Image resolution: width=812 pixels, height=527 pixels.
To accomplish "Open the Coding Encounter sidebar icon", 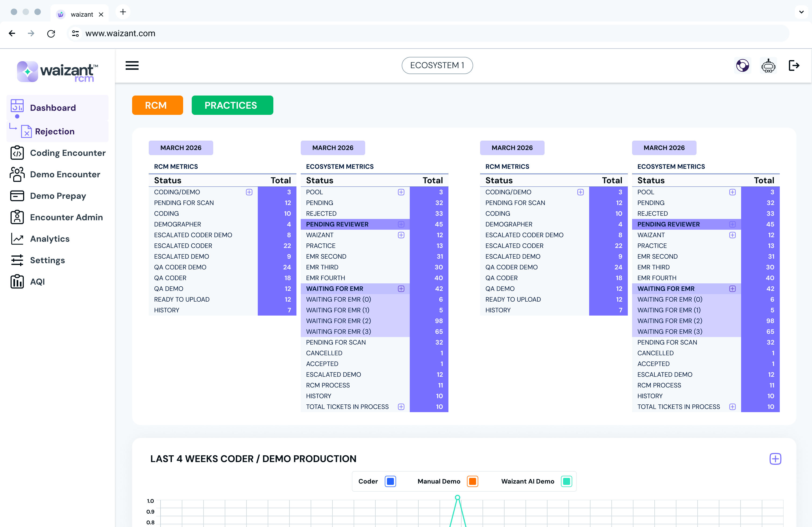I will click(17, 153).
